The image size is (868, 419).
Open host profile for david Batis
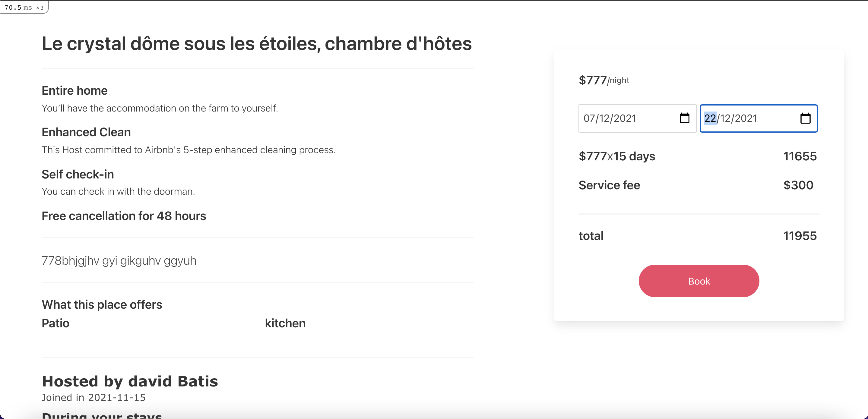(x=130, y=381)
